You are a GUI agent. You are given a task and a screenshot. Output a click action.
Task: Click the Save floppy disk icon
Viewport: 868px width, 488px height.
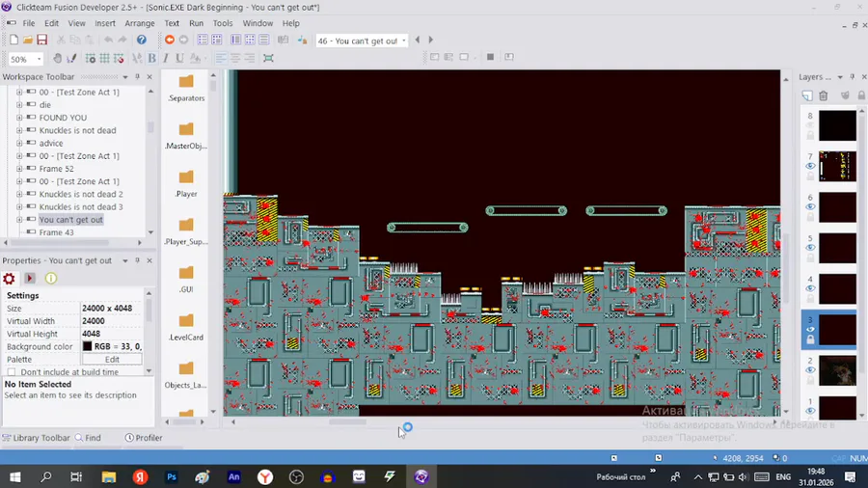pos(42,40)
